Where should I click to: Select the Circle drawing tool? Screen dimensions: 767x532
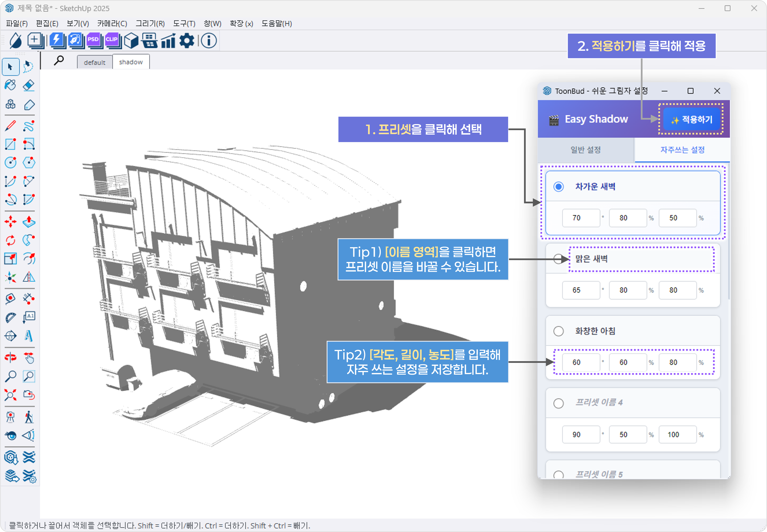(10, 163)
